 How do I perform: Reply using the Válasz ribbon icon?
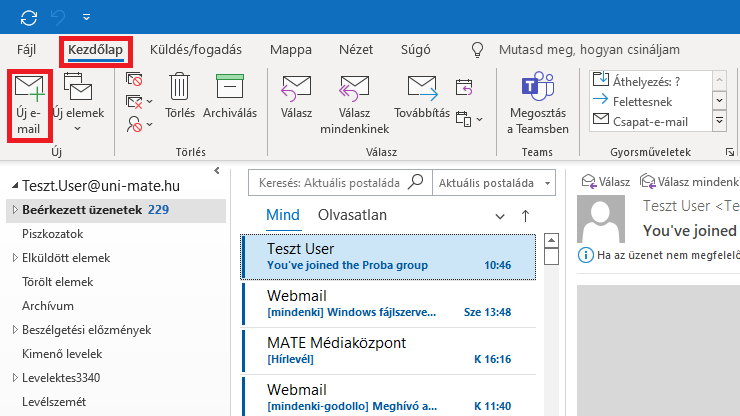point(296,88)
